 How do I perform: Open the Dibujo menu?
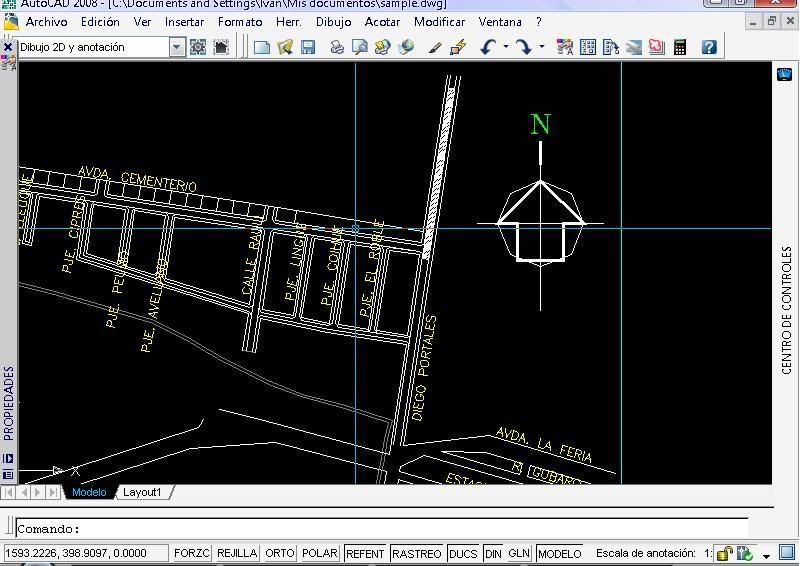pyautogui.click(x=333, y=21)
